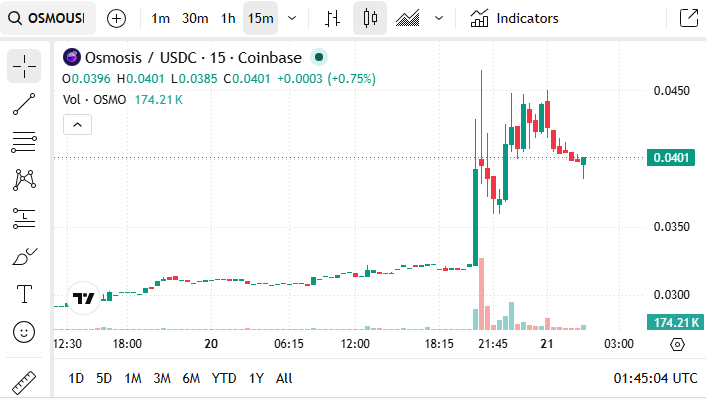Set date range to 1M

click(133, 378)
